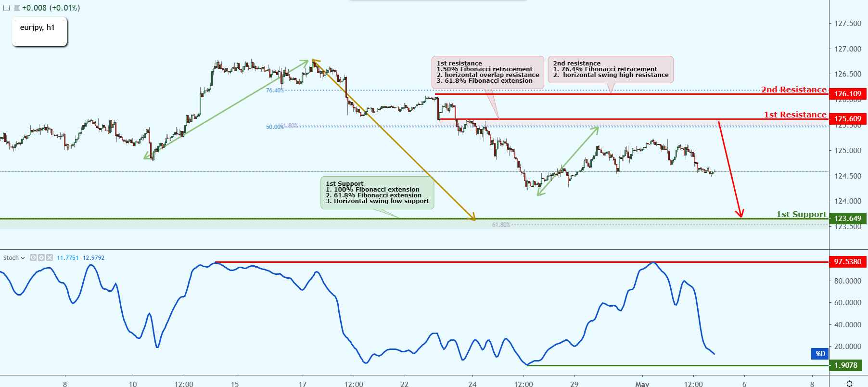Click the 124.000 price axis label
The image size is (868, 387).
pos(848,201)
